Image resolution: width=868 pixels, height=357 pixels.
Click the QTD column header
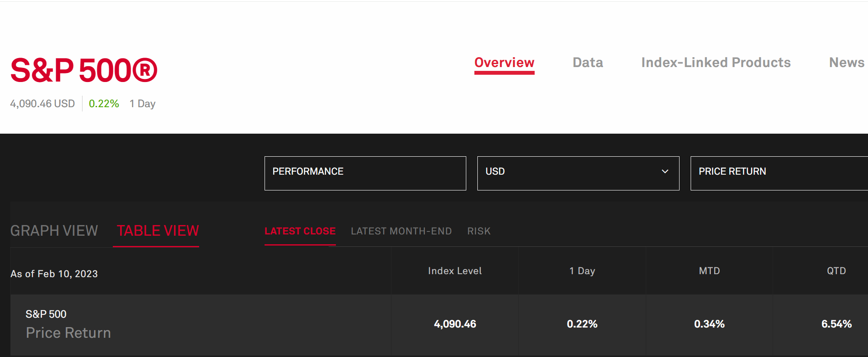click(836, 271)
